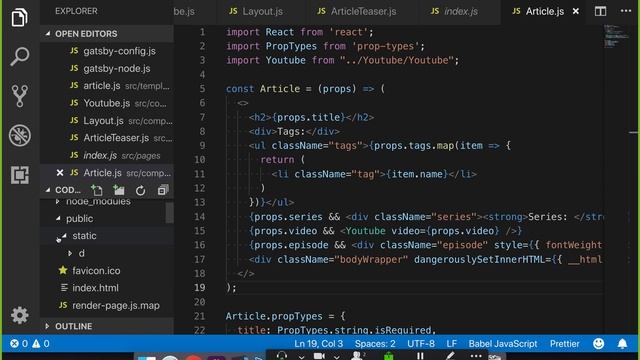Switch to the partially hidden be.js tab
The height and width of the screenshot is (360, 640).
(x=184, y=11)
